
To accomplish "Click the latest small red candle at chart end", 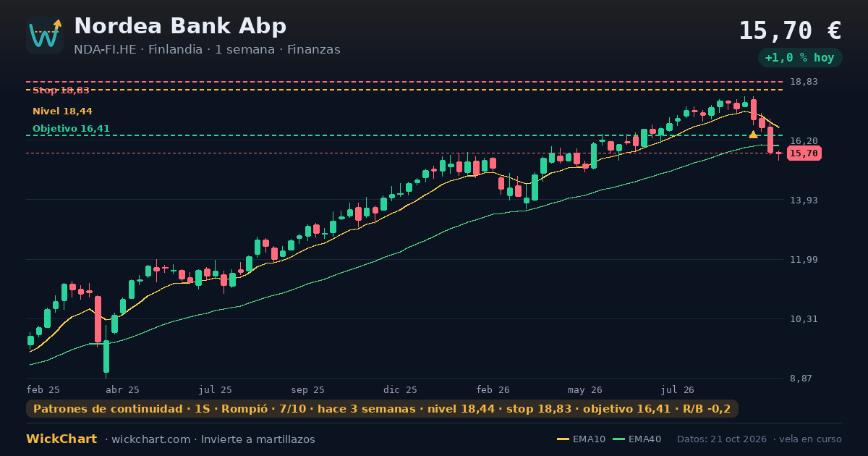I will click(x=778, y=153).
